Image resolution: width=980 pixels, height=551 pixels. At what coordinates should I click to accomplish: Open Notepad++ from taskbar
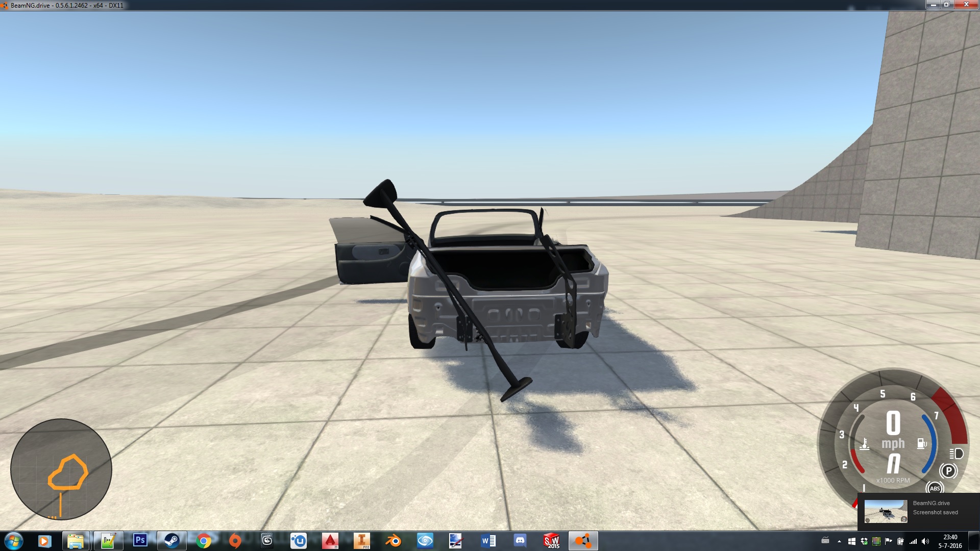pos(108,541)
